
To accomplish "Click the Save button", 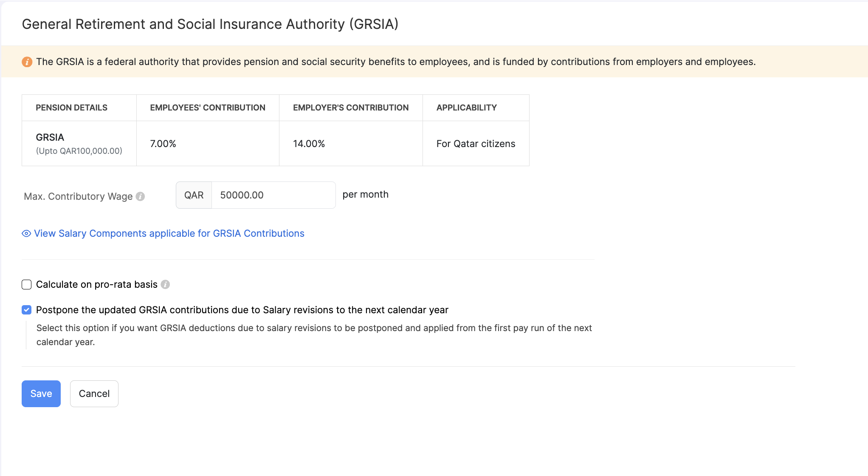I will coord(41,394).
